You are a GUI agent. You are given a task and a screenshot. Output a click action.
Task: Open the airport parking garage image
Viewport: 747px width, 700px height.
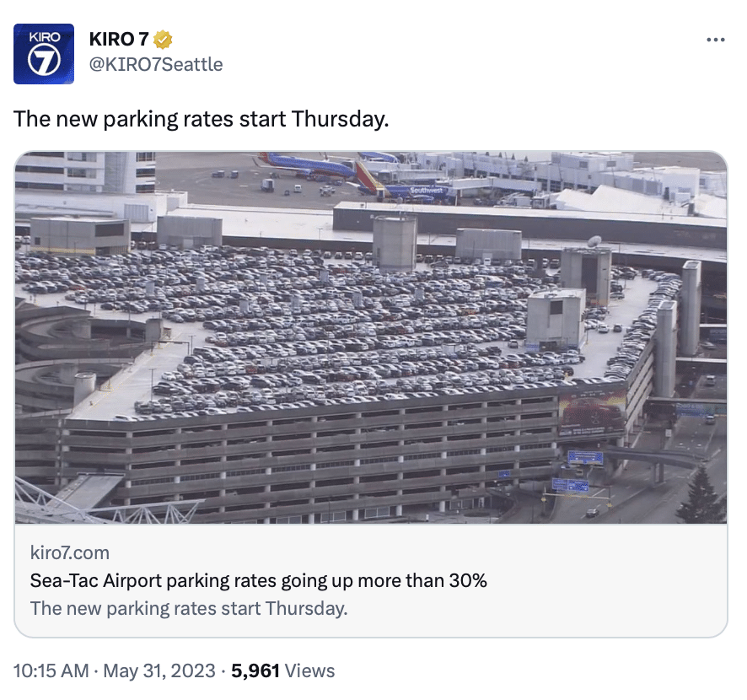coord(371,337)
